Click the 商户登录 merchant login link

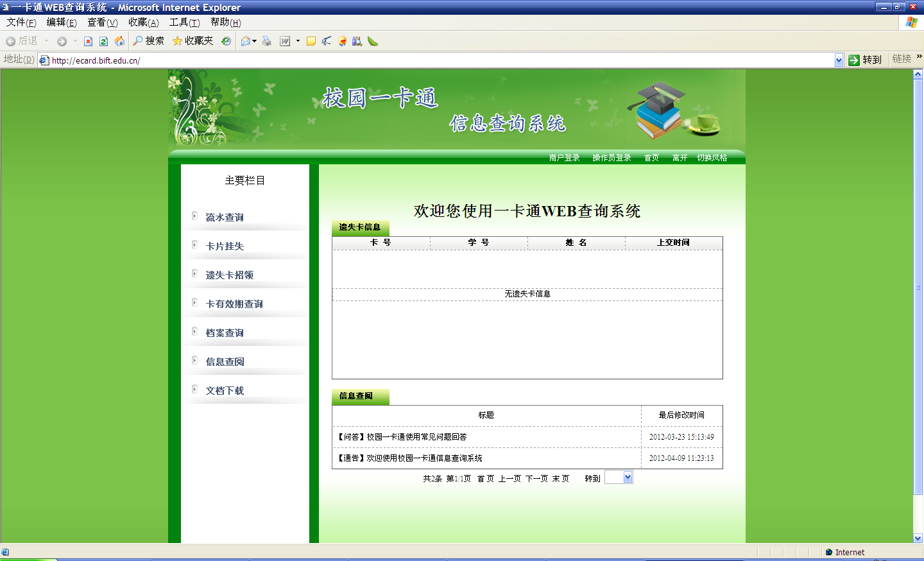(x=564, y=158)
